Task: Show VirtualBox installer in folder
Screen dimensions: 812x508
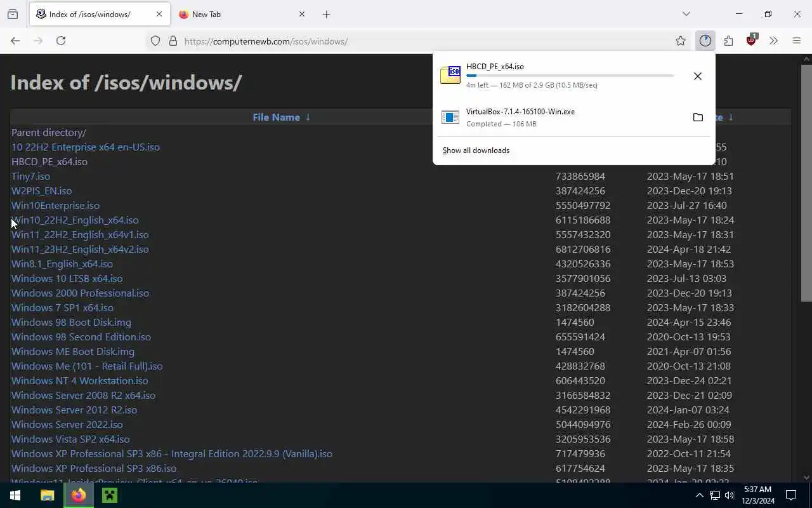Action: (x=698, y=117)
